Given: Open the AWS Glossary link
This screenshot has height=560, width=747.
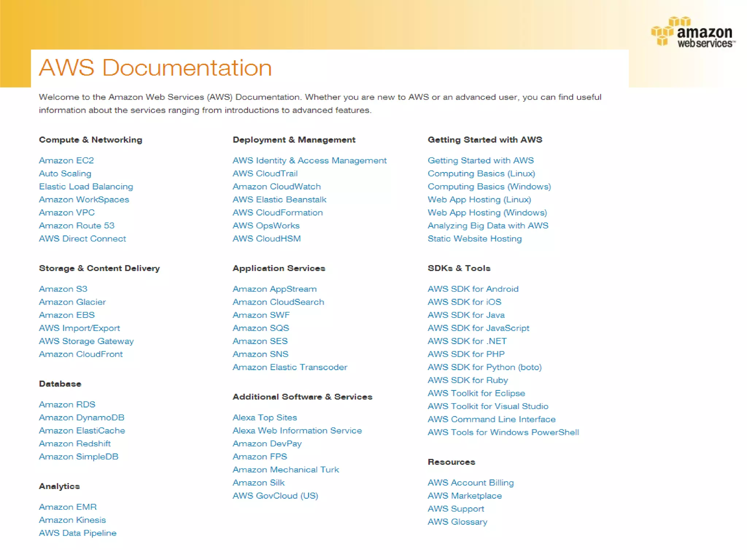Looking at the screenshot, I should [457, 522].
